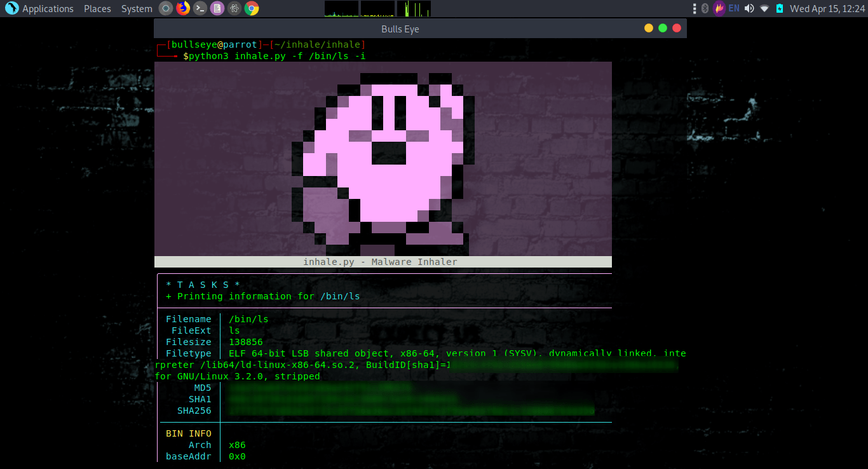Screen dimensions: 868x469
Task: Launch Google Chrome from the panel
Action: pos(252,8)
